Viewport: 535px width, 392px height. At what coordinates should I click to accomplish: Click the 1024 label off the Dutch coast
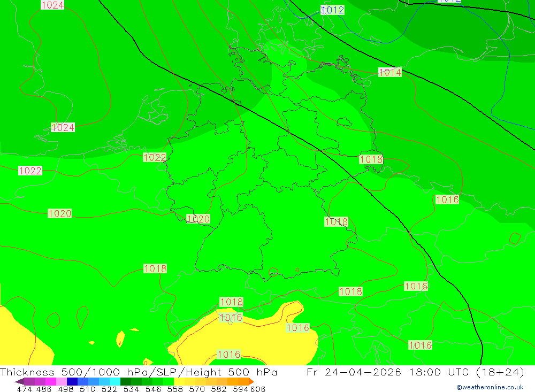pos(63,128)
